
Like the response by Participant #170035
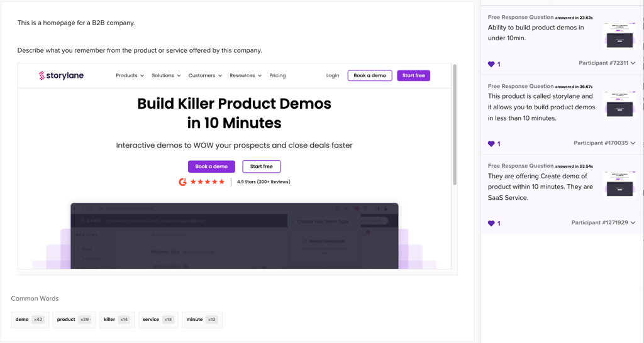[491, 144]
